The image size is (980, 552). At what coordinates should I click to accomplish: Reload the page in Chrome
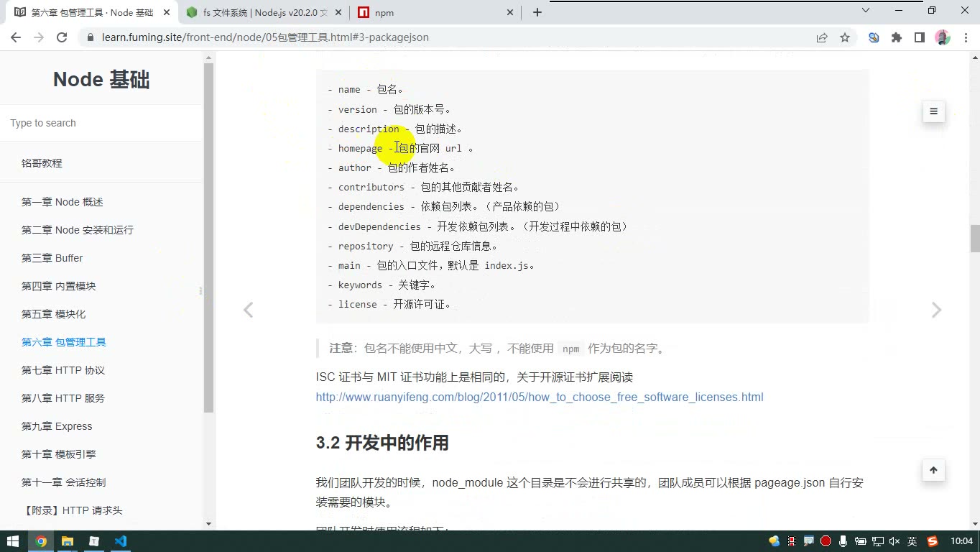62,37
